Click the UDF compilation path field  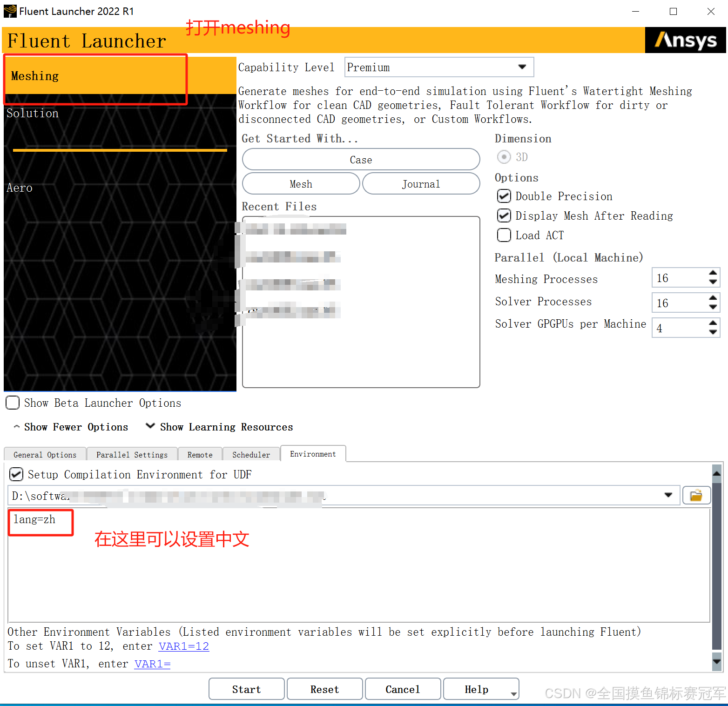[344, 495]
